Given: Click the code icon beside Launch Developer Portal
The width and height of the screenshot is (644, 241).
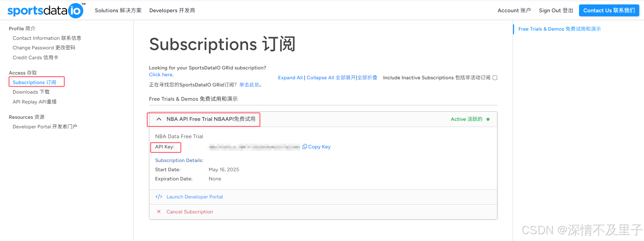Looking at the screenshot, I should click(x=159, y=197).
